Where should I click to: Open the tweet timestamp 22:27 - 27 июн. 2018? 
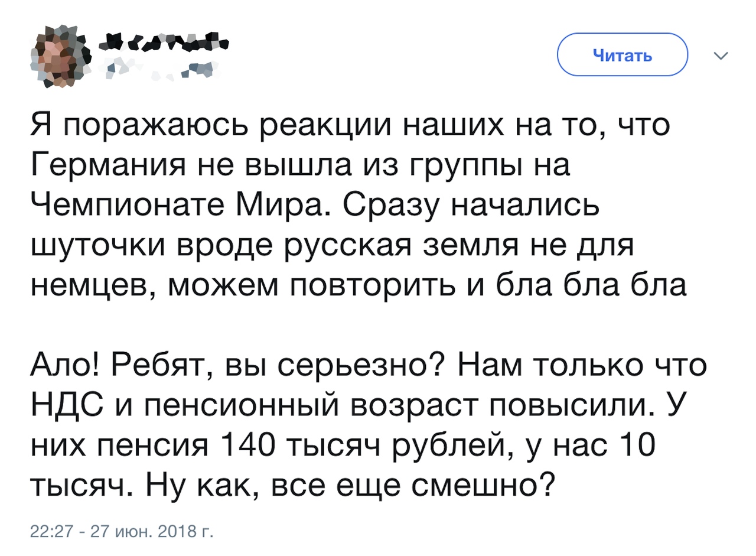coord(122,529)
